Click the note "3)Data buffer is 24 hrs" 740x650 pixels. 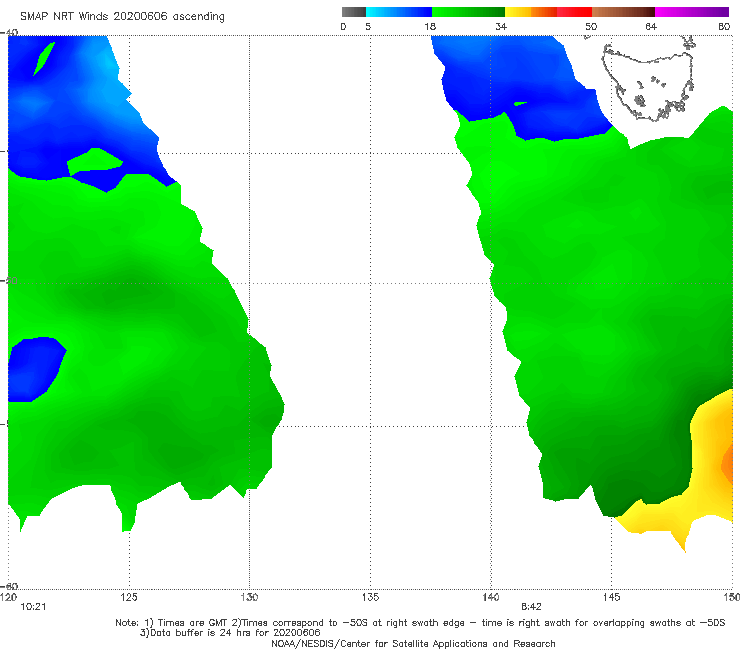[x=230, y=633]
